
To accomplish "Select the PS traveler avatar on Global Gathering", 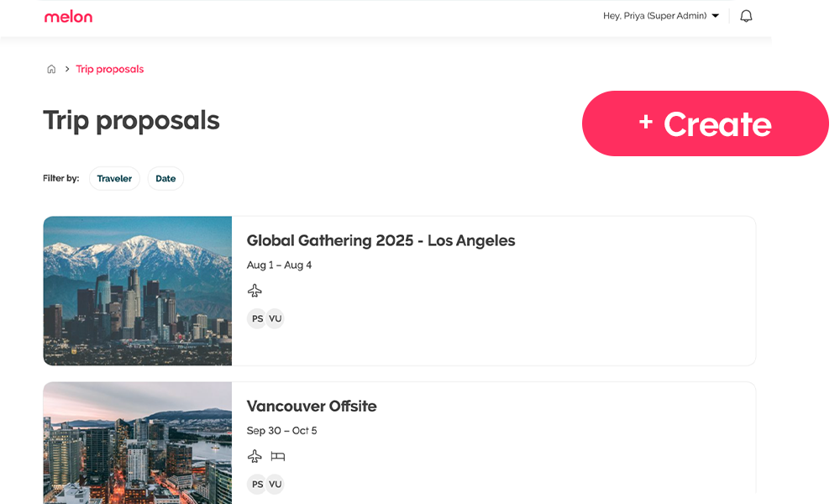I will coord(257,318).
